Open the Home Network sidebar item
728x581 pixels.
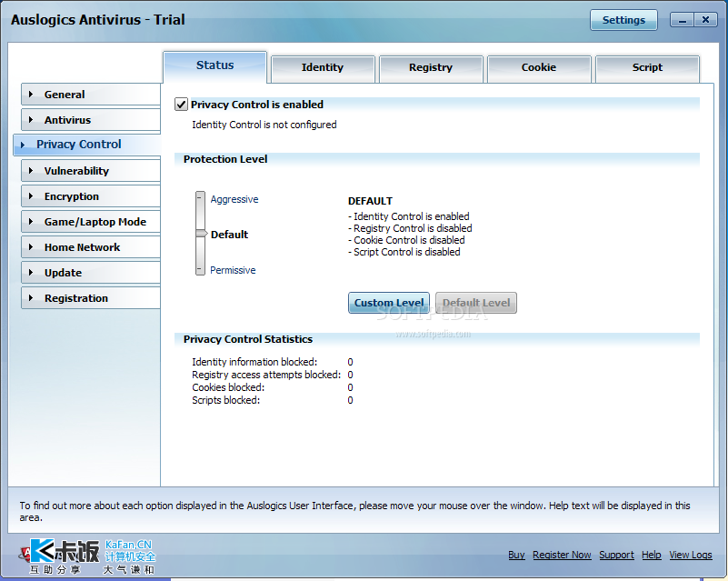[91, 247]
